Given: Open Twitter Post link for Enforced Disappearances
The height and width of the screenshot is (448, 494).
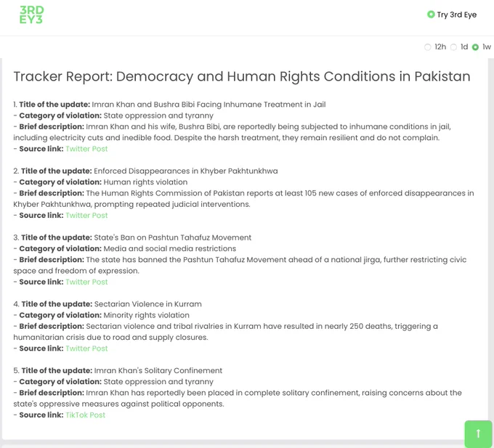Looking at the screenshot, I should [x=86, y=216].
